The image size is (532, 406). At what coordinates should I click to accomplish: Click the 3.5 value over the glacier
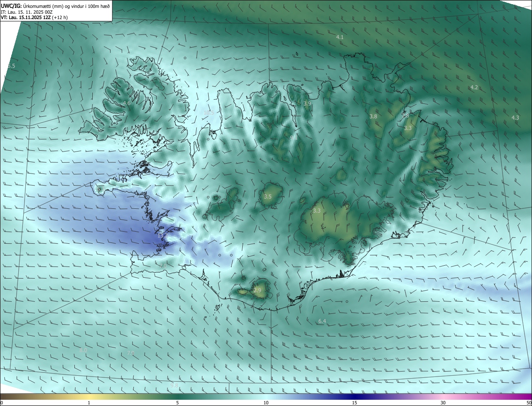[x=268, y=197]
